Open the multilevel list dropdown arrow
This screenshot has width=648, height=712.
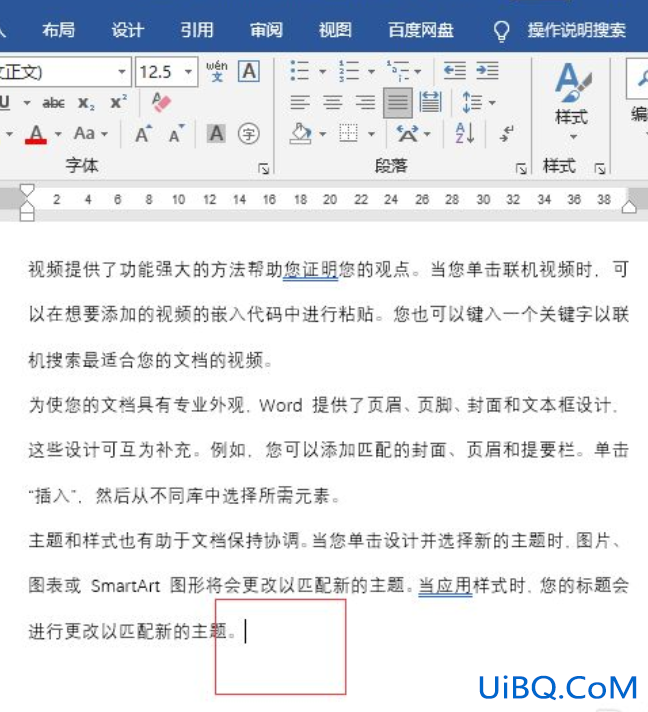[418, 71]
